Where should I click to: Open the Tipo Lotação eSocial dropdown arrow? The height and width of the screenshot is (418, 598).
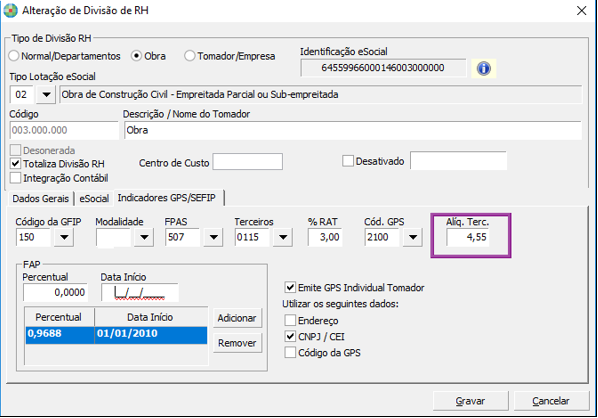46,94
